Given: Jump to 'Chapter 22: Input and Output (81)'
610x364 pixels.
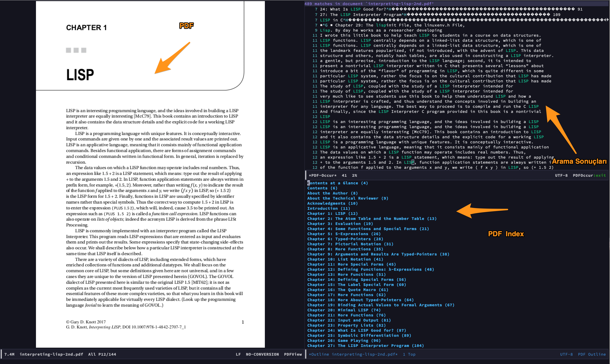Looking at the screenshot, I should click(349, 320).
